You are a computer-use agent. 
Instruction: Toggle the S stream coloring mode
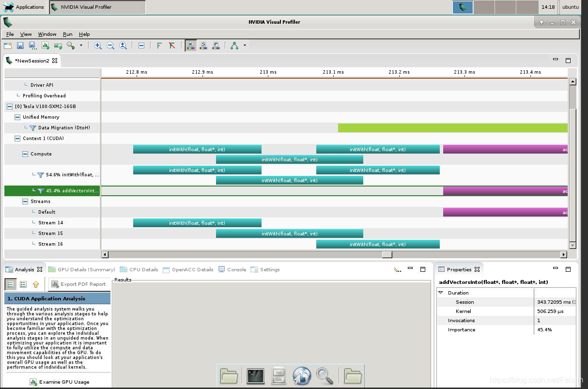click(203, 46)
